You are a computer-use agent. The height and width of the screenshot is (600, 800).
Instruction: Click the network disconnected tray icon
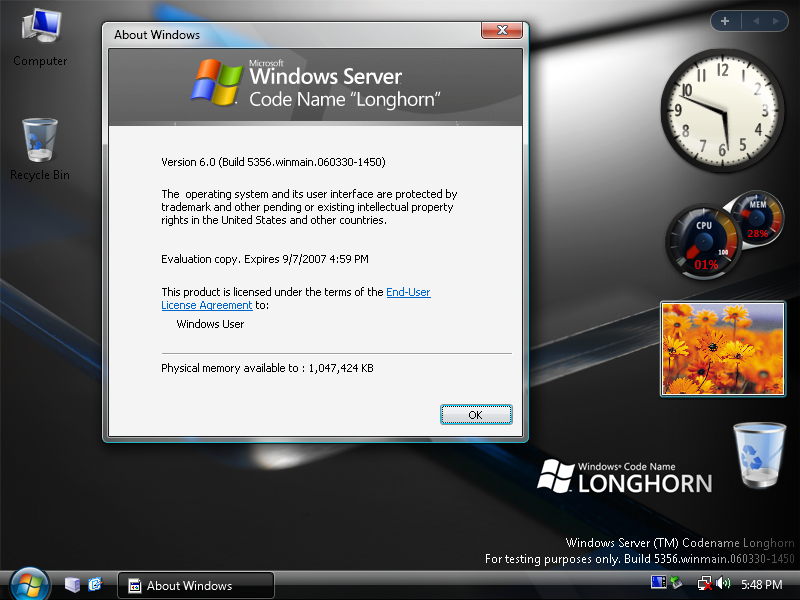pyautogui.click(x=705, y=583)
